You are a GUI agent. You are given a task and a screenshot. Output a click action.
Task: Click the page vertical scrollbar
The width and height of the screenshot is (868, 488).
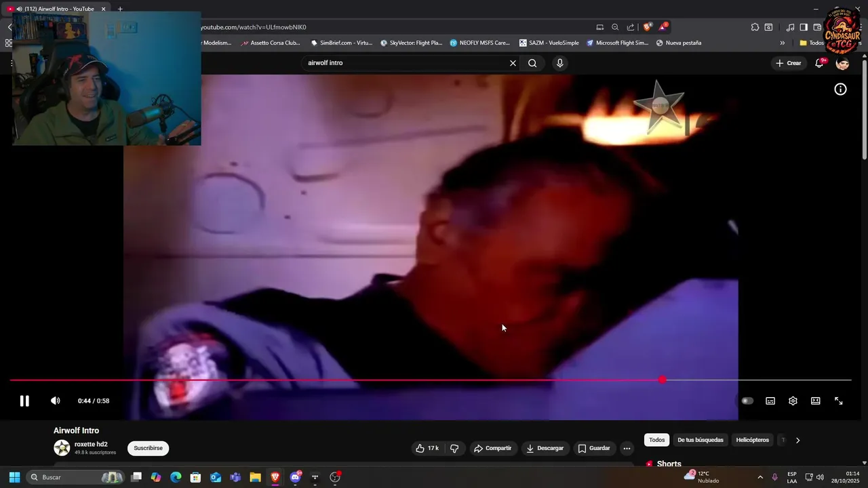pyautogui.click(x=865, y=108)
